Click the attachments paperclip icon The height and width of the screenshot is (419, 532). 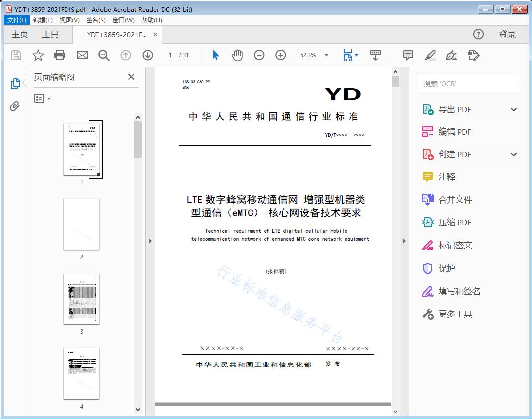[x=15, y=105]
